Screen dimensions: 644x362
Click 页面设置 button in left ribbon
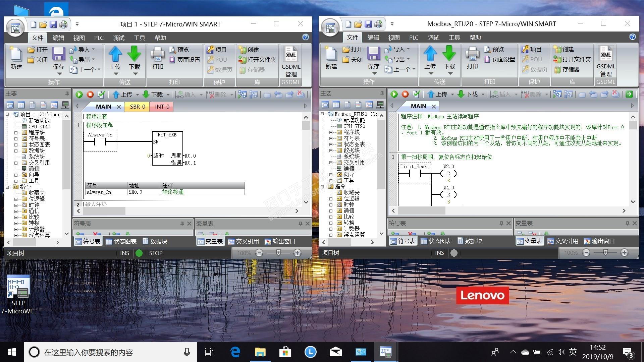click(185, 60)
